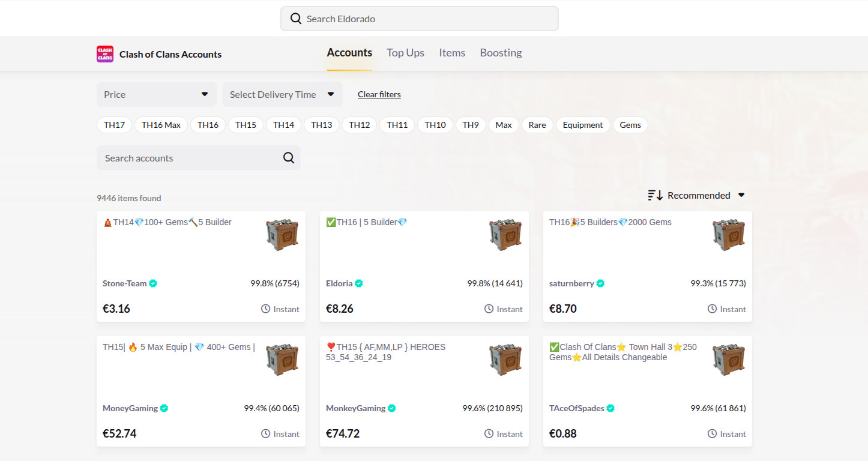
Task: Open the Price dropdown
Action: [156, 94]
